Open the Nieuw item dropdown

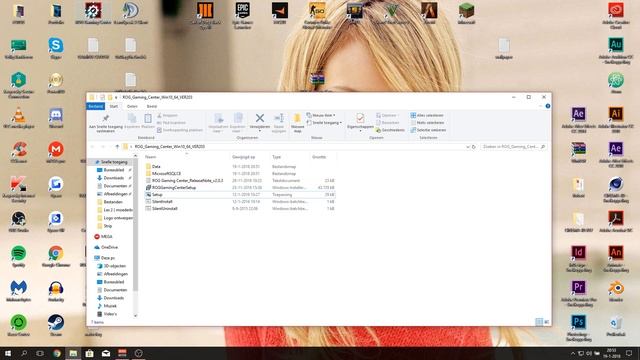pyautogui.click(x=321, y=116)
